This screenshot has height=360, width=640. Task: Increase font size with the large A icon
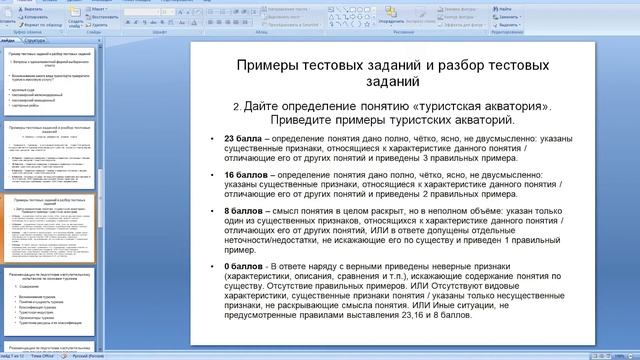180,12
